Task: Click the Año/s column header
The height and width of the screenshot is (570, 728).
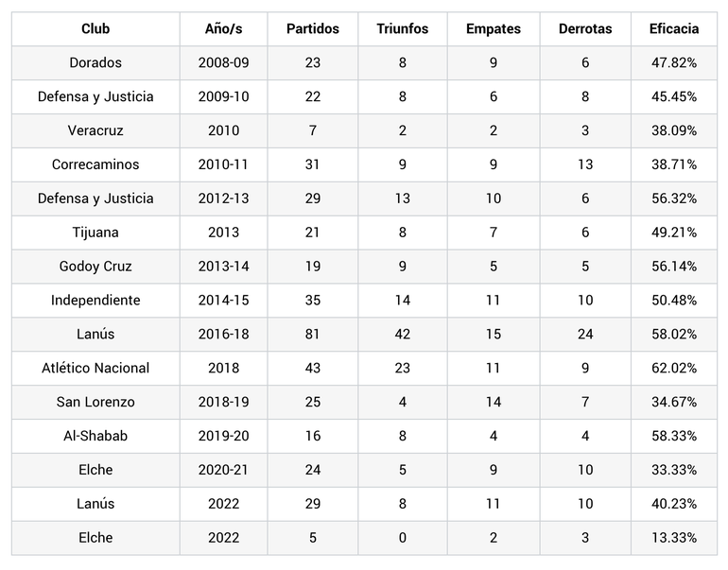Action: tap(223, 29)
